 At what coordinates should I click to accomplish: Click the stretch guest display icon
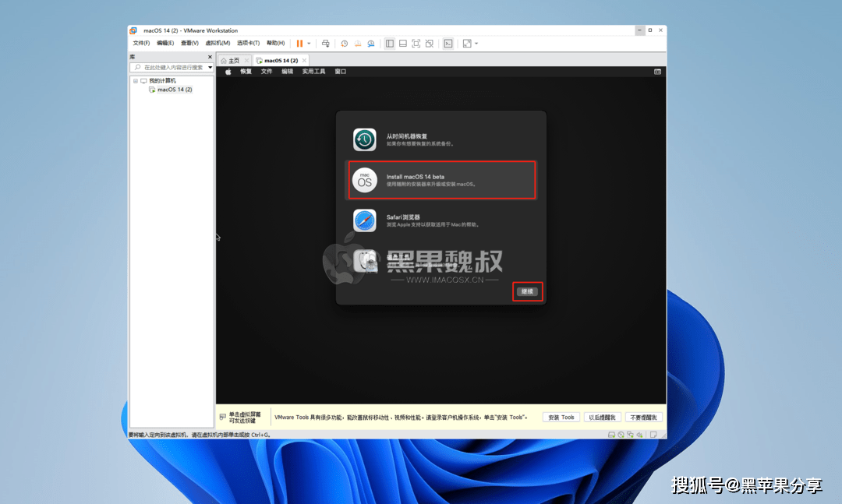[x=467, y=44]
